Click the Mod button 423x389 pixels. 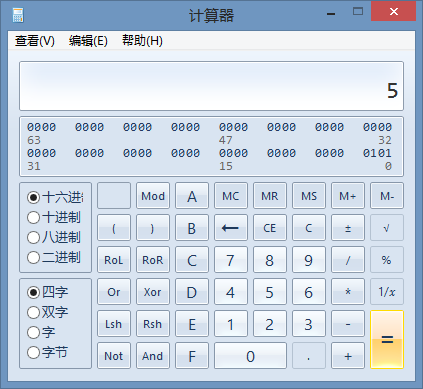(153, 196)
